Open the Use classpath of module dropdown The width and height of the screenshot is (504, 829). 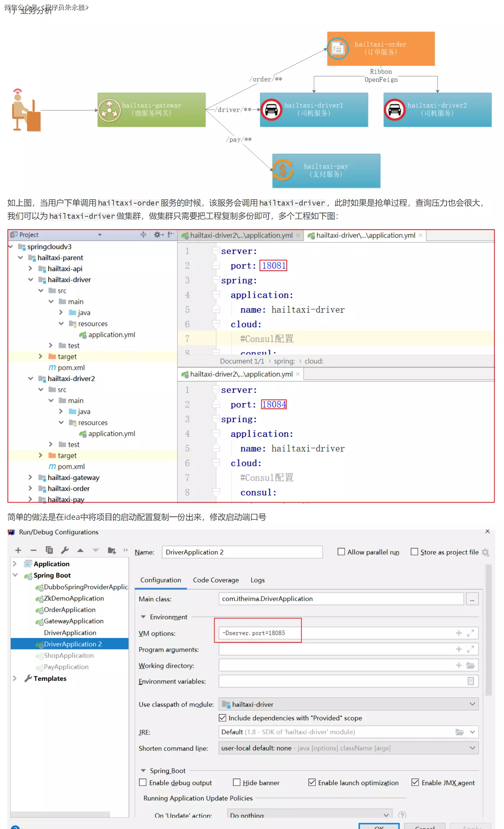coord(472,704)
